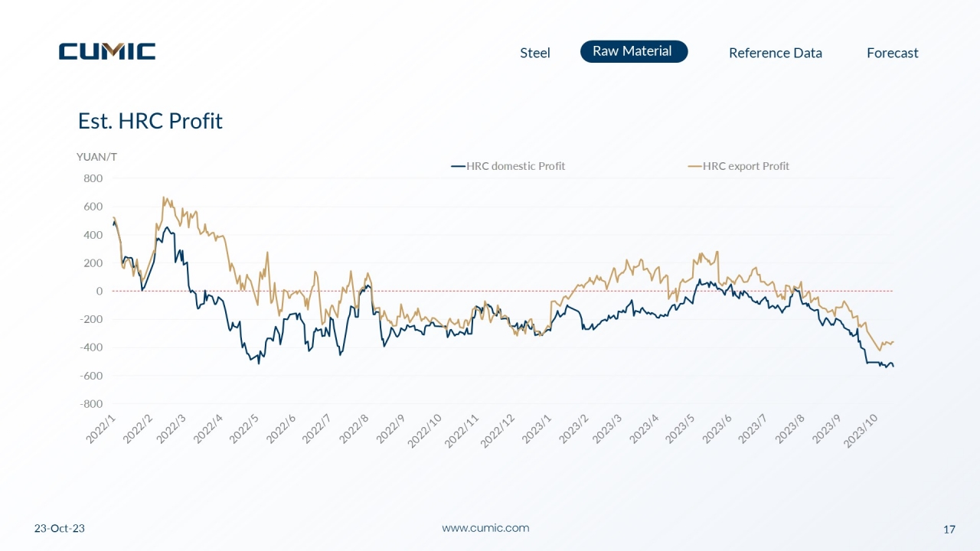Click the www.cumic.com link
980x551 pixels.
(x=485, y=528)
